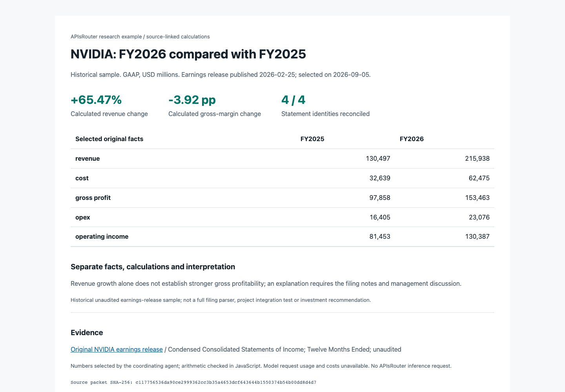Click the Selected original facts header
565x392 pixels.
coord(109,139)
